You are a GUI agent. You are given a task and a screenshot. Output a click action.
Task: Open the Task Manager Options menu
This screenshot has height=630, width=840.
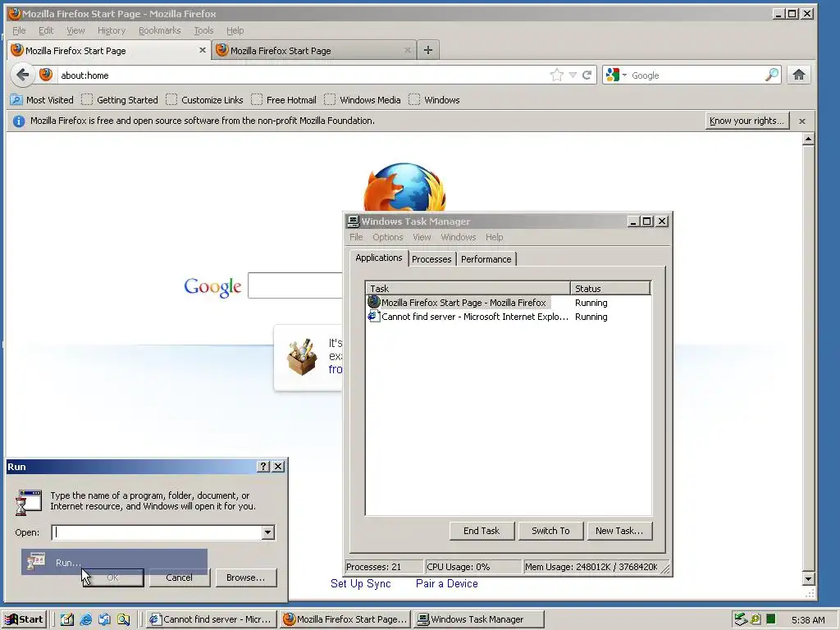(x=388, y=237)
